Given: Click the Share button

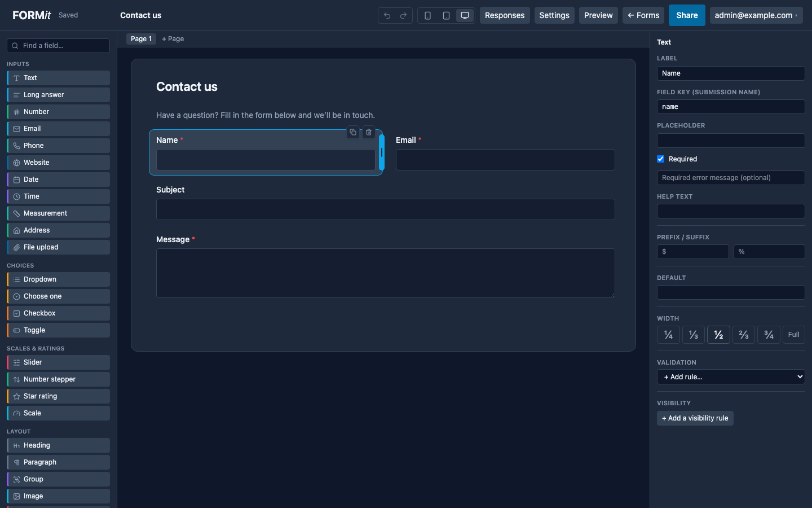Looking at the screenshot, I should (x=687, y=15).
